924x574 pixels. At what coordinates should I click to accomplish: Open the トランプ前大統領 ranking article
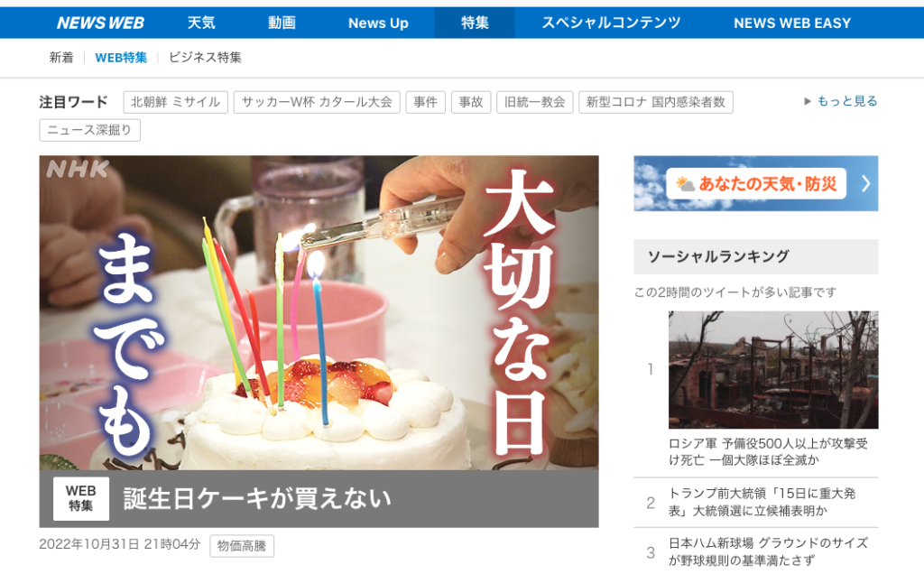click(x=762, y=502)
